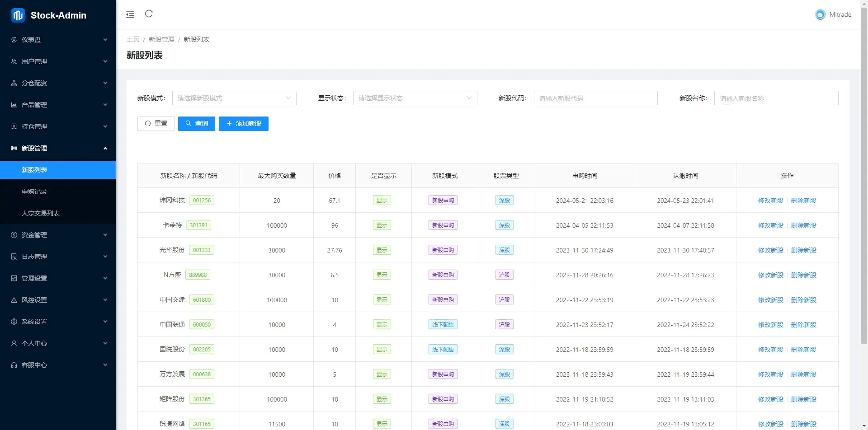Click the 用户管理 user management icon
This screenshot has height=430, width=868.
tap(14, 61)
